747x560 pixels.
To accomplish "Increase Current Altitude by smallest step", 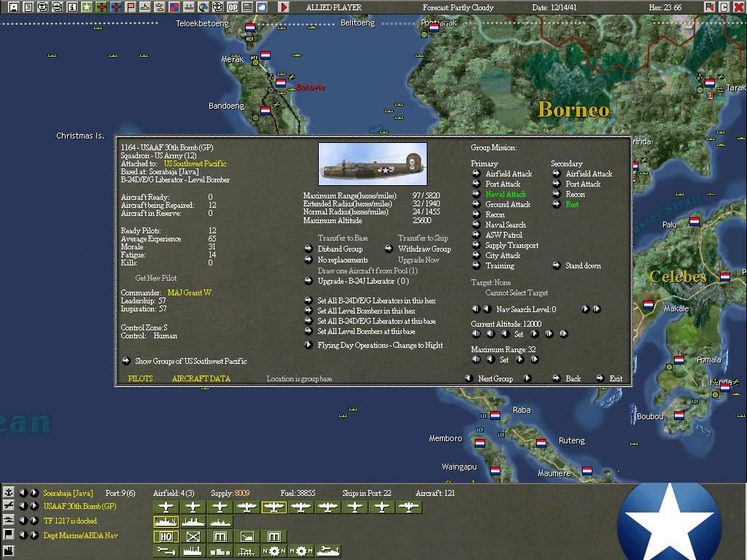I will point(535,334).
